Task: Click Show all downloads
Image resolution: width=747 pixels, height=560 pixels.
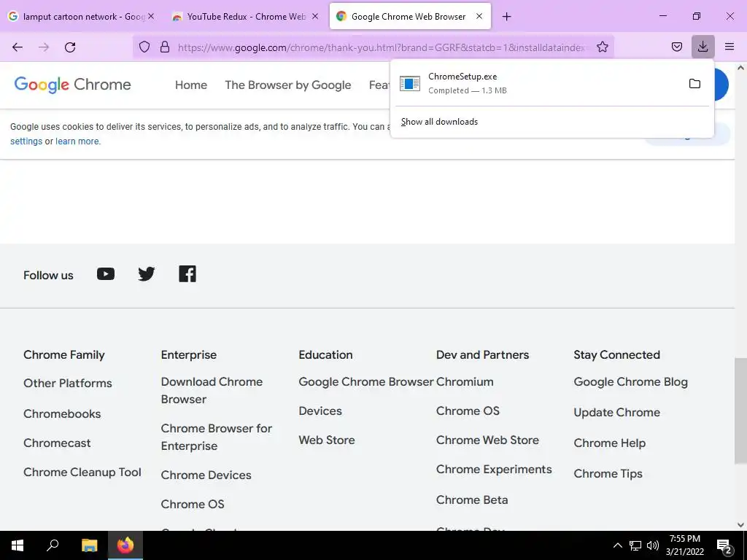Action: coord(439,122)
